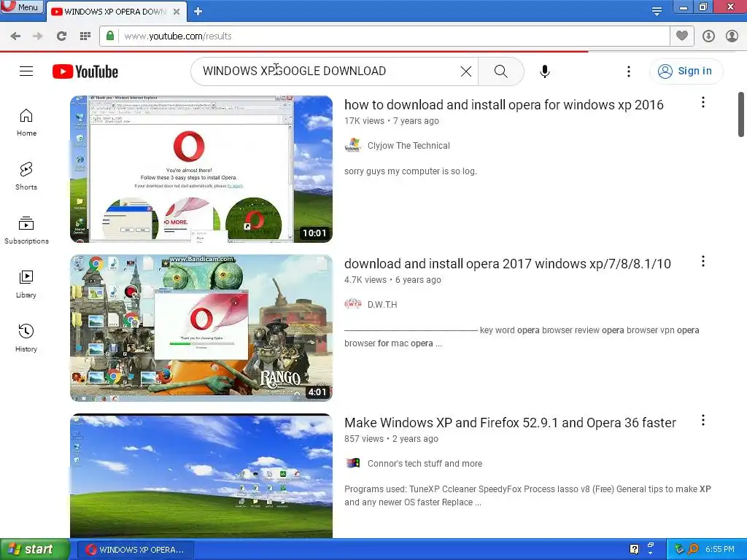This screenshot has width=747, height=560.
Task: Open Opera account profile icon
Action: pyautogui.click(x=732, y=36)
